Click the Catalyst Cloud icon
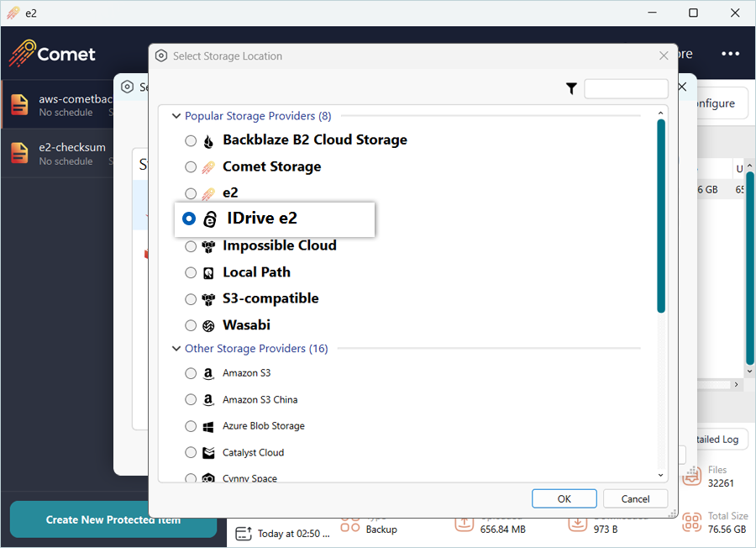 tap(208, 453)
